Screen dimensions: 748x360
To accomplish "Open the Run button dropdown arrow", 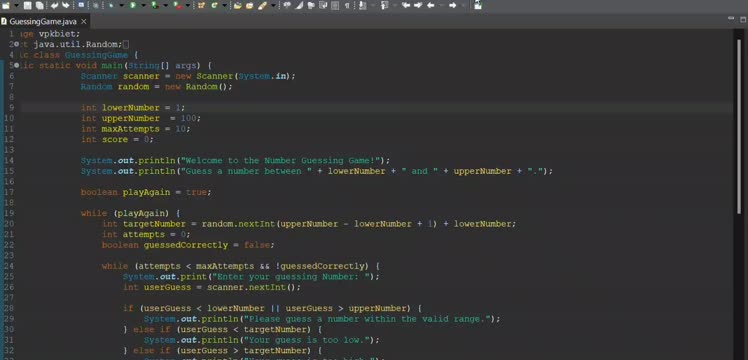I will [144, 5].
